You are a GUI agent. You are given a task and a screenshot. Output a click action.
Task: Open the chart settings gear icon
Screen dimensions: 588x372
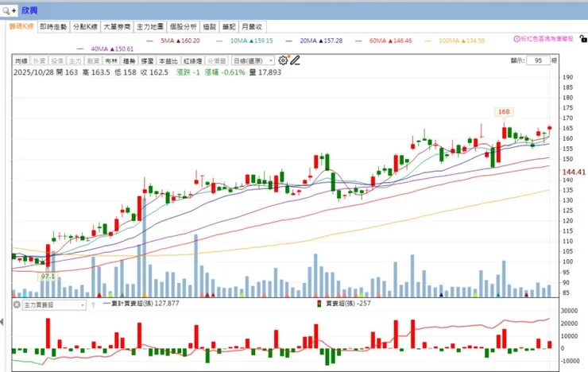point(283,60)
